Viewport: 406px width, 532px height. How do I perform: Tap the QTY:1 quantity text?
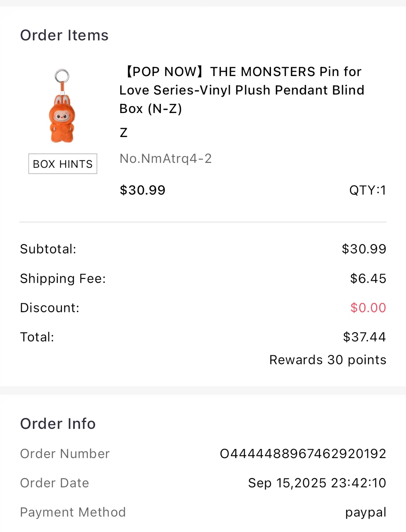pos(367,190)
